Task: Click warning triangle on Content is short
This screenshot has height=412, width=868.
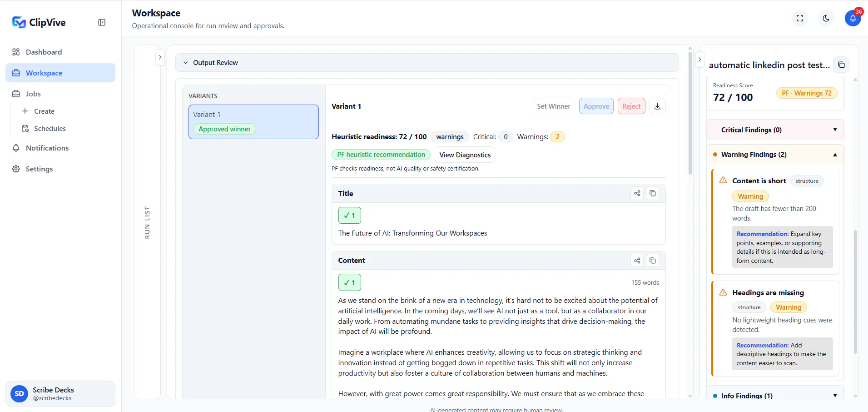Action: [x=723, y=181]
